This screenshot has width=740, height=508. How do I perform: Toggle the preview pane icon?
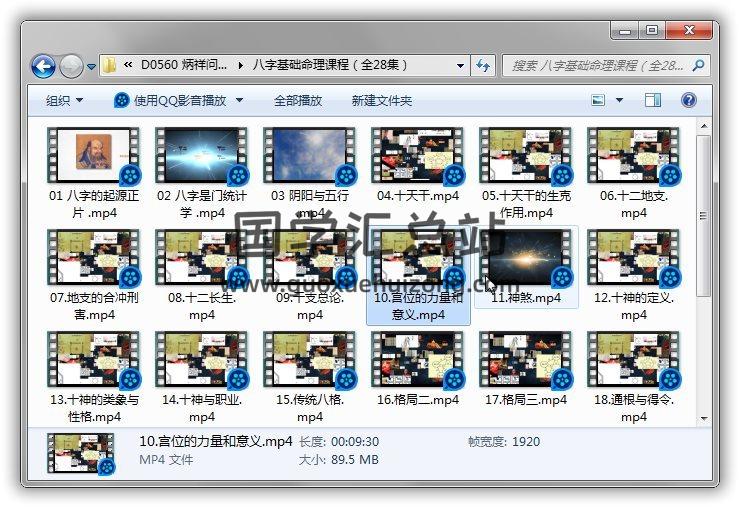coord(653,100)
